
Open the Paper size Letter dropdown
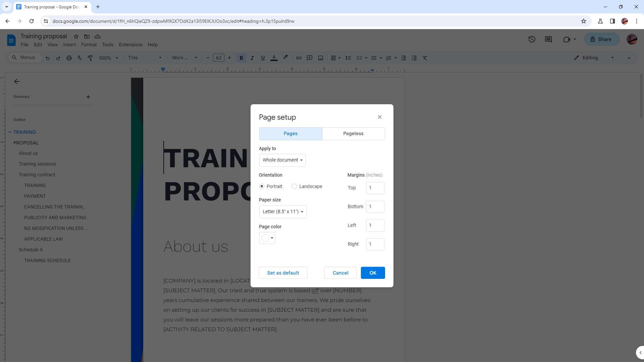pyautogui.click(x=283, y=212)
